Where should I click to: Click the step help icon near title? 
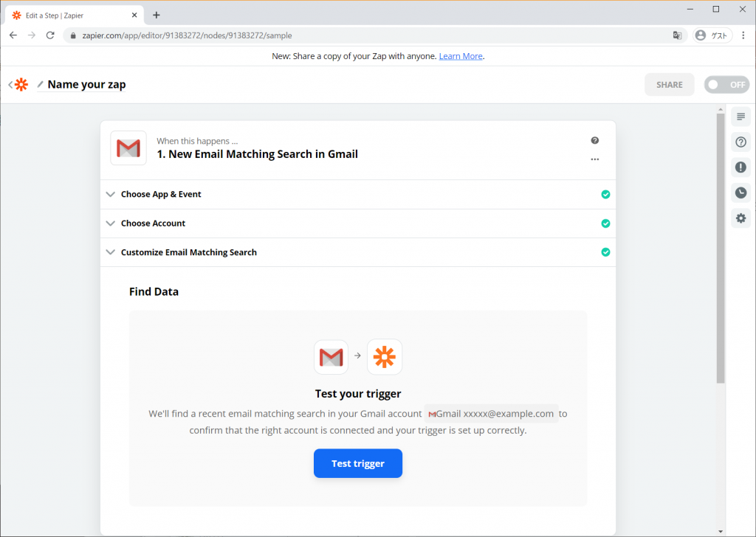click(x=594, y=141)
